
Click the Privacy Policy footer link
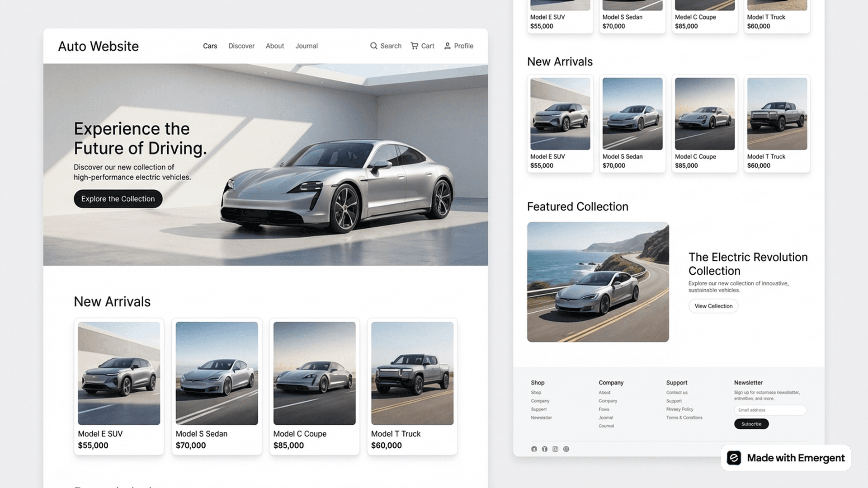[679, 409]
